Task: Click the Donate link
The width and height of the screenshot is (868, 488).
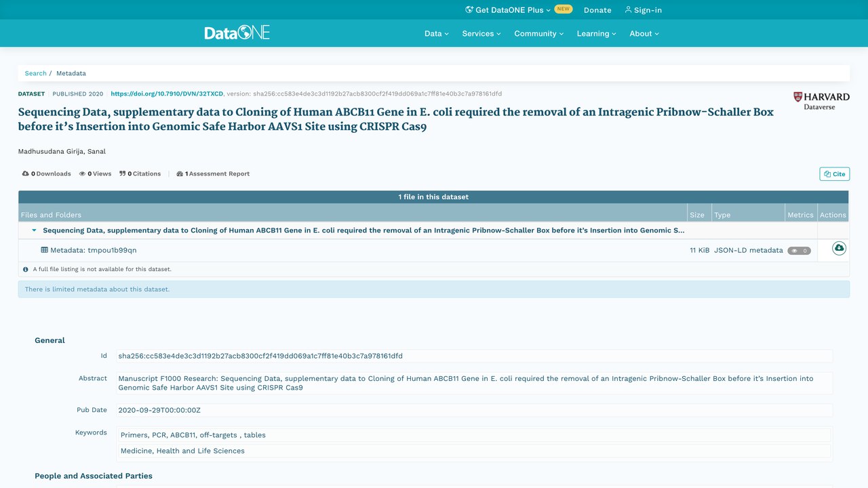Action: coord(597,10)
